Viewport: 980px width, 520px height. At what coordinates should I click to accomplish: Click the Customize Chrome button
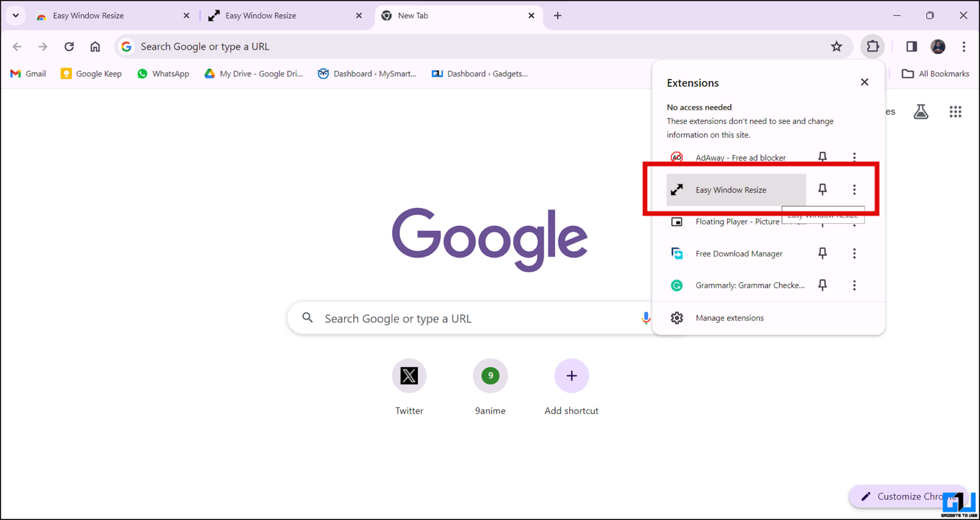pos(909,496)
